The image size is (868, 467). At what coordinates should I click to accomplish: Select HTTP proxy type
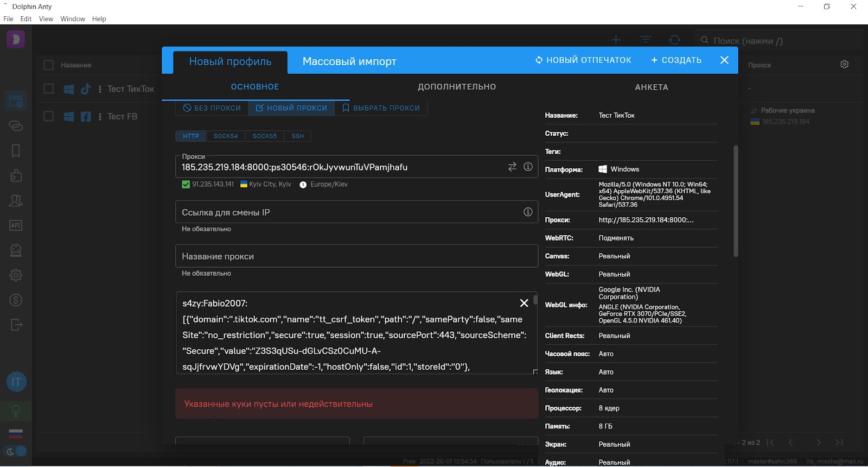tap(191, 136)
